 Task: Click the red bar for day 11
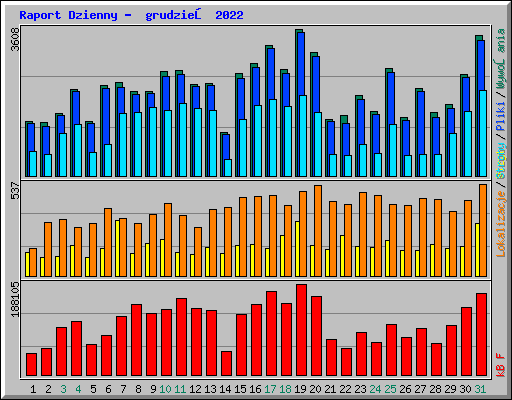[x=181, y=337]
